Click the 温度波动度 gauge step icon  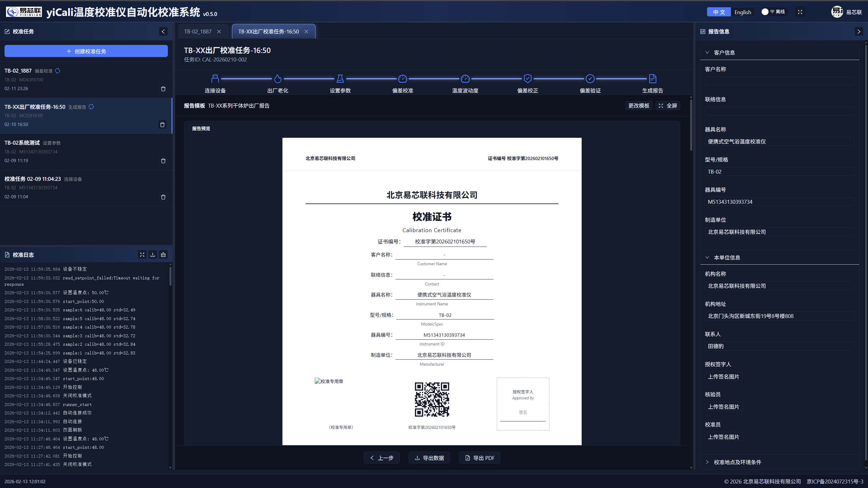(465, 79)
